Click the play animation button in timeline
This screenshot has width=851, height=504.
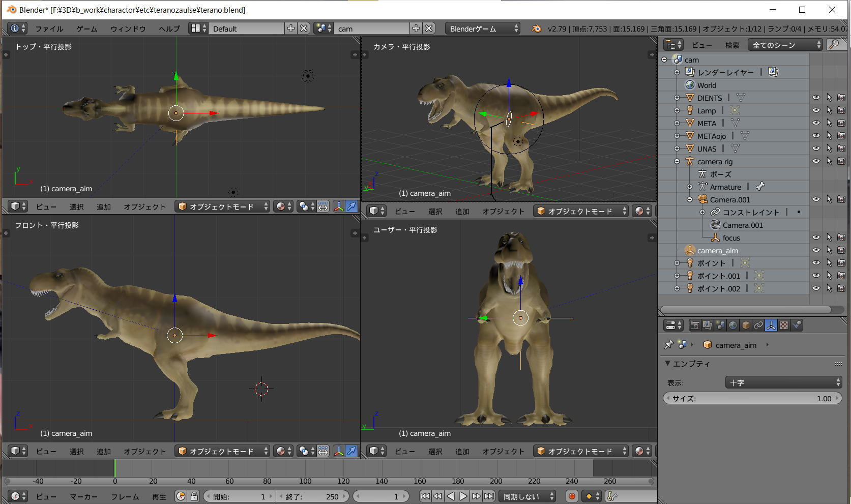coord(463,496)
